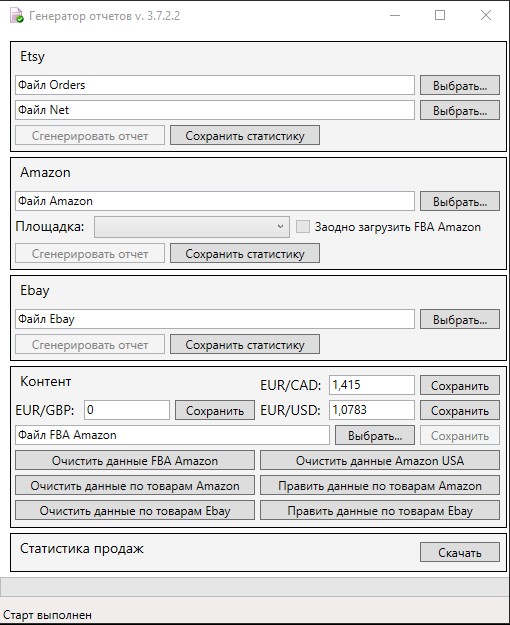
Task: Choose the Etsy Orders file with Выбрать button
Action: (x=460, y=85)
